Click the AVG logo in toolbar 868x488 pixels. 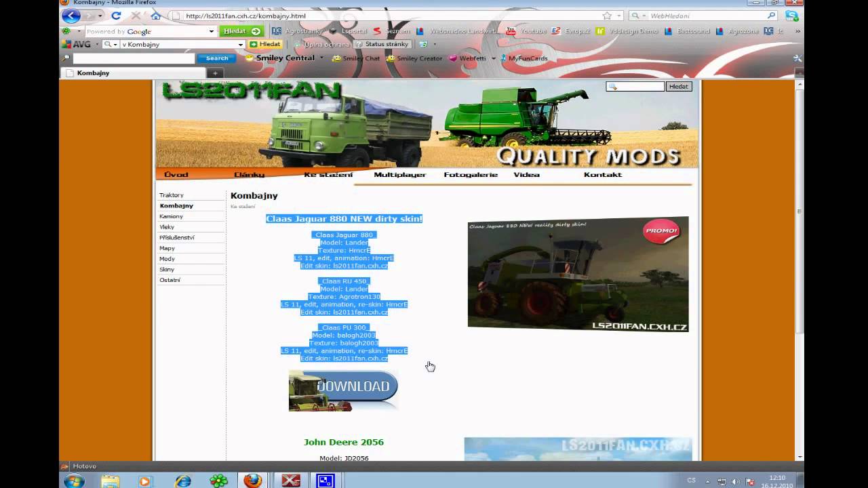click(x=77, y=44)
